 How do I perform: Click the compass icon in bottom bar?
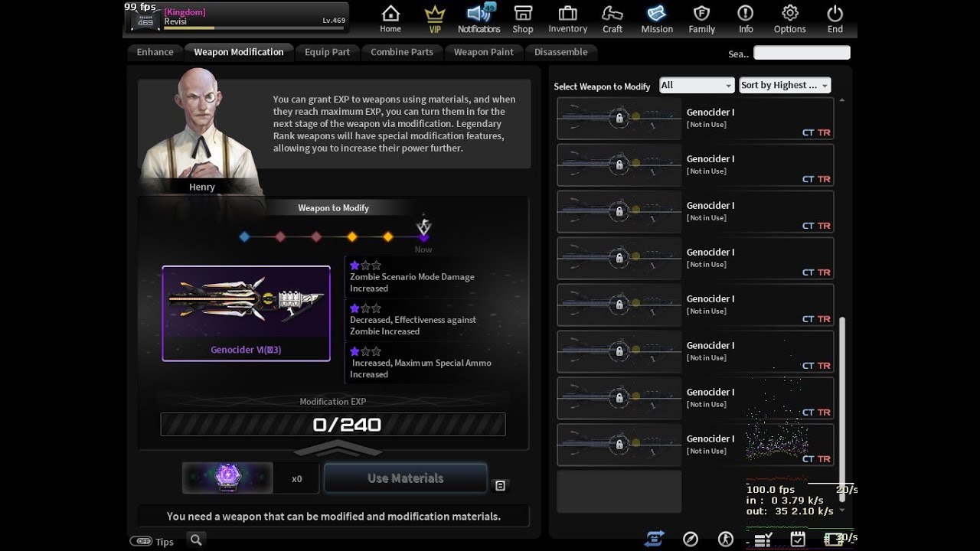tap(690, 539)
